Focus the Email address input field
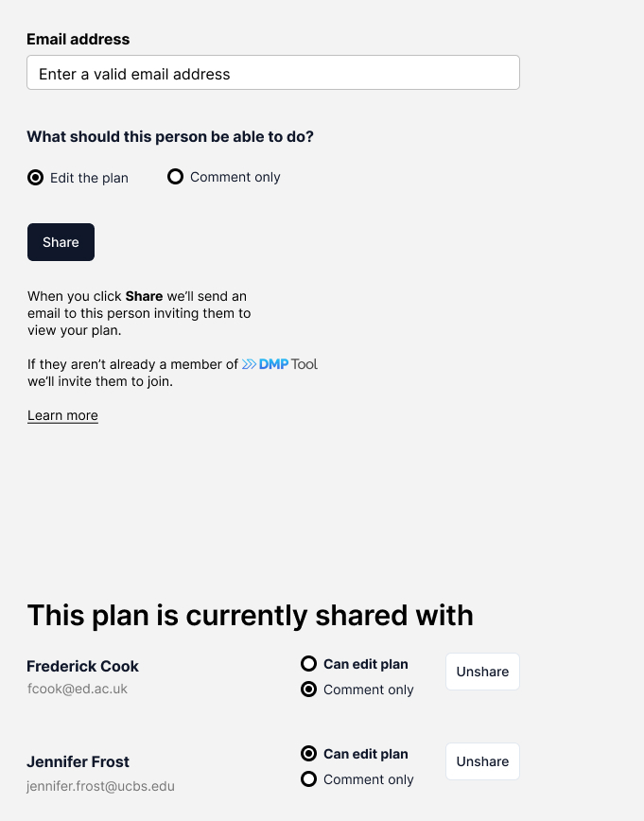This screenshot has height=821, width=644. click(x=273, y=74)
